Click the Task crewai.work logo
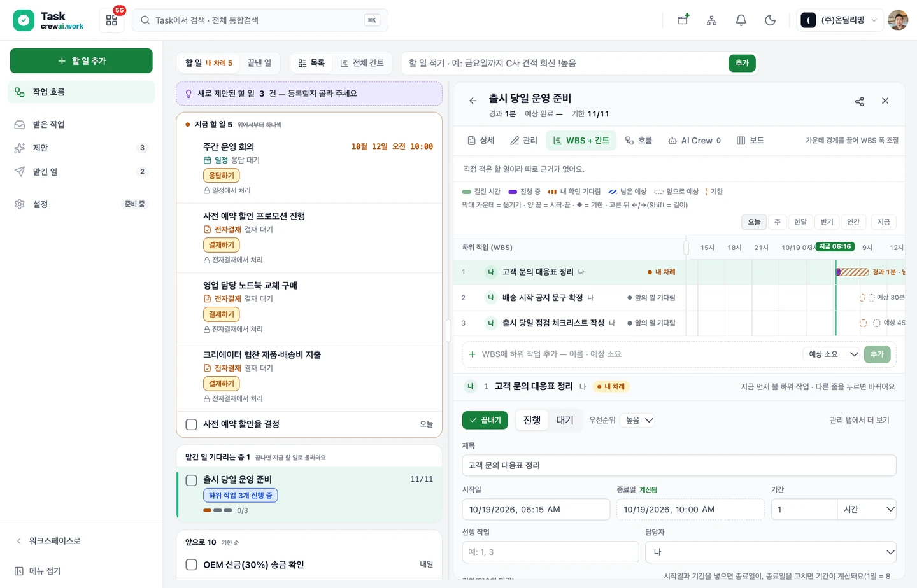This screenshot has height=588, width=917. [49, 20]
